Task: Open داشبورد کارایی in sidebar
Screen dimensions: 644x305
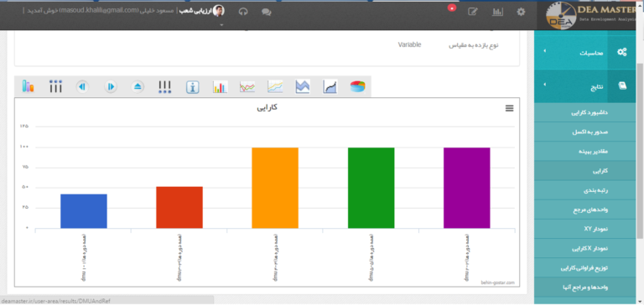Action: (584, 112)
